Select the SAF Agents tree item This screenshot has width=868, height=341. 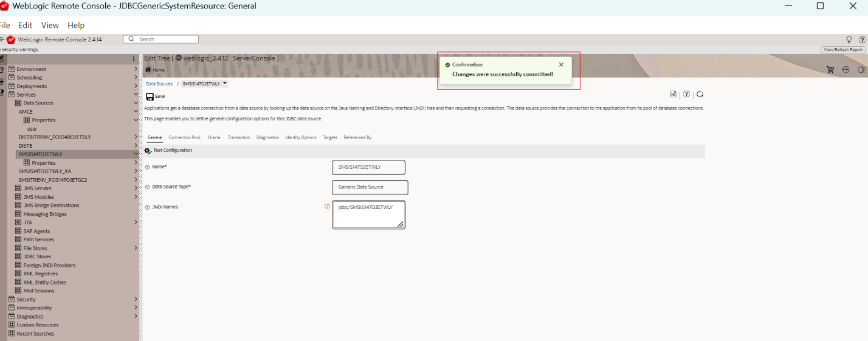(x=36, y=231)
